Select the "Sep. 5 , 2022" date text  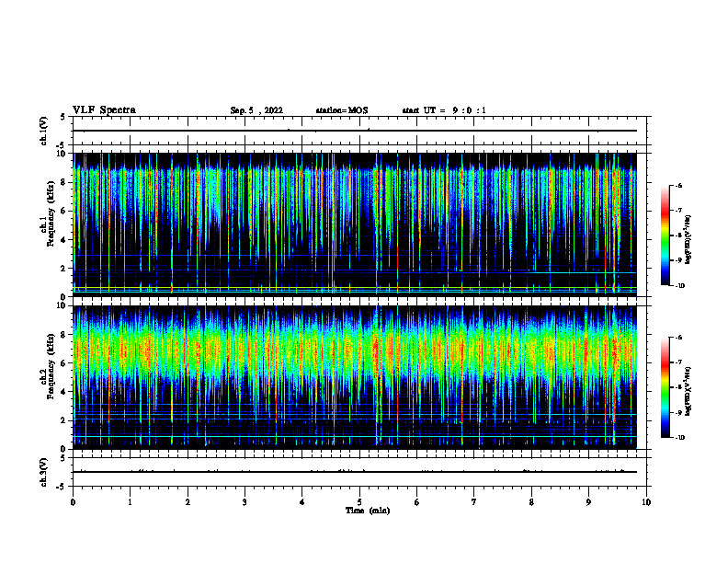256,110
